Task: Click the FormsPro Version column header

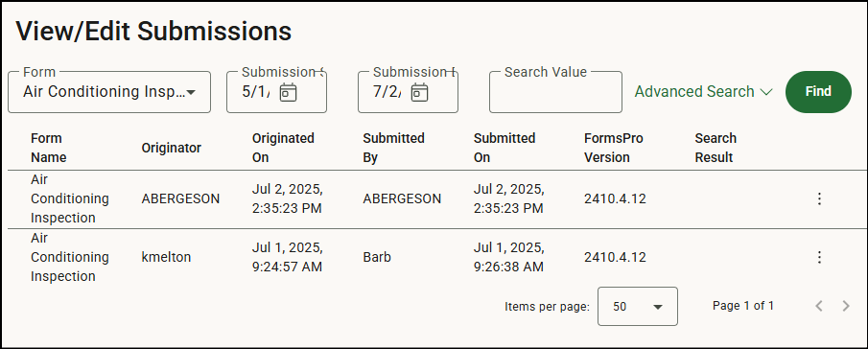Action: tap(614, 148)
